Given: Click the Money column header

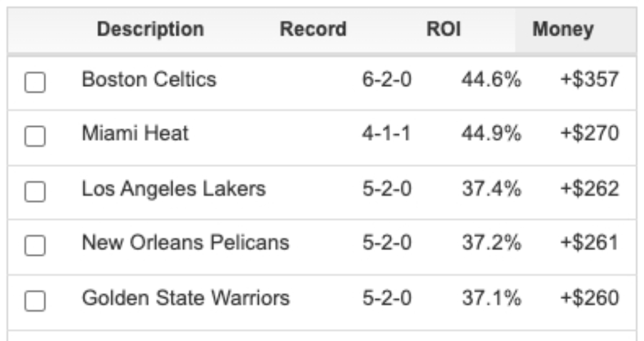Looking at the screenshot, I should 563,29.
